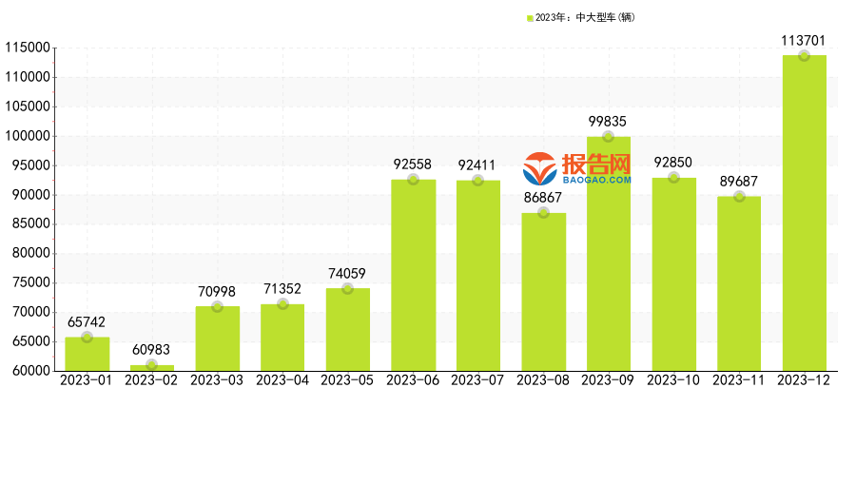This screenshot has width=856, height=504.
Task: Click the value label 71352
Action: coord(282,289)
